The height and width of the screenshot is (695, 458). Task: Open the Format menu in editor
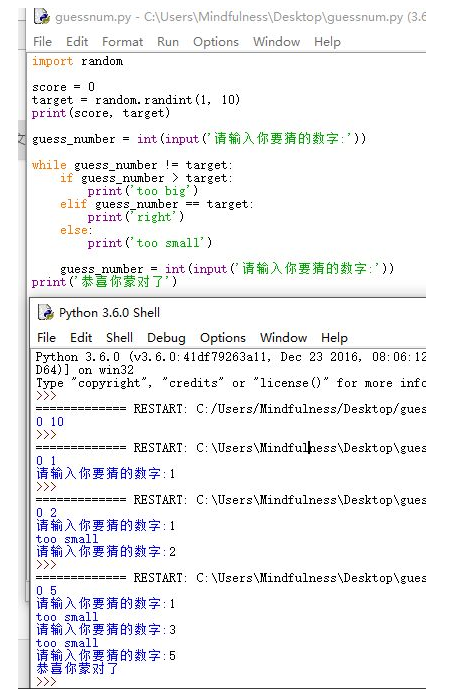122,42
